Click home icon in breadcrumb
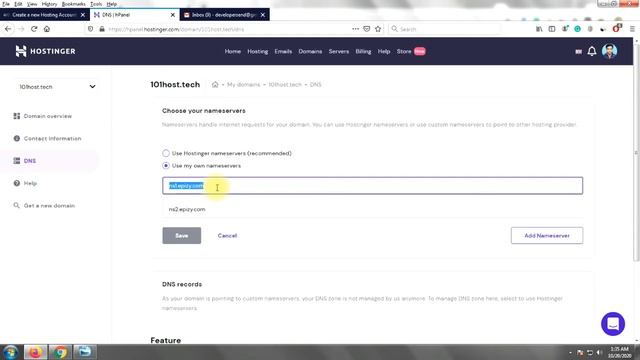The width and height of the screenshot is (640, 360). 215,84
